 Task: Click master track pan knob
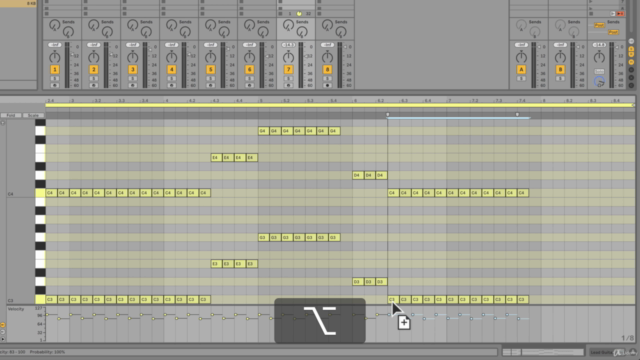coord(599,57)
